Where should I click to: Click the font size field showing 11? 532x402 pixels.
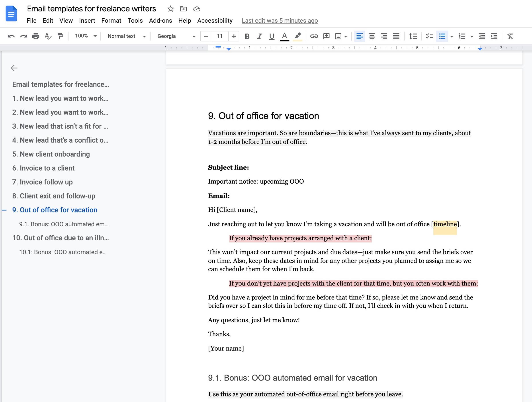220,36
